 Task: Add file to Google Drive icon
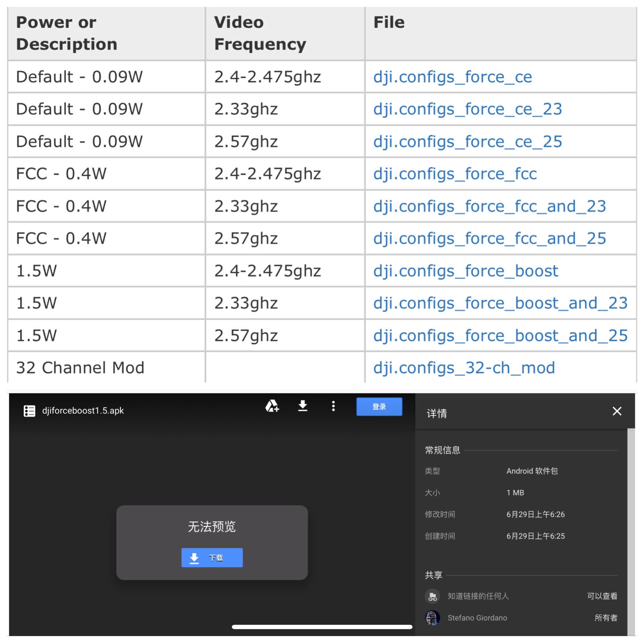tap(272, 406)
